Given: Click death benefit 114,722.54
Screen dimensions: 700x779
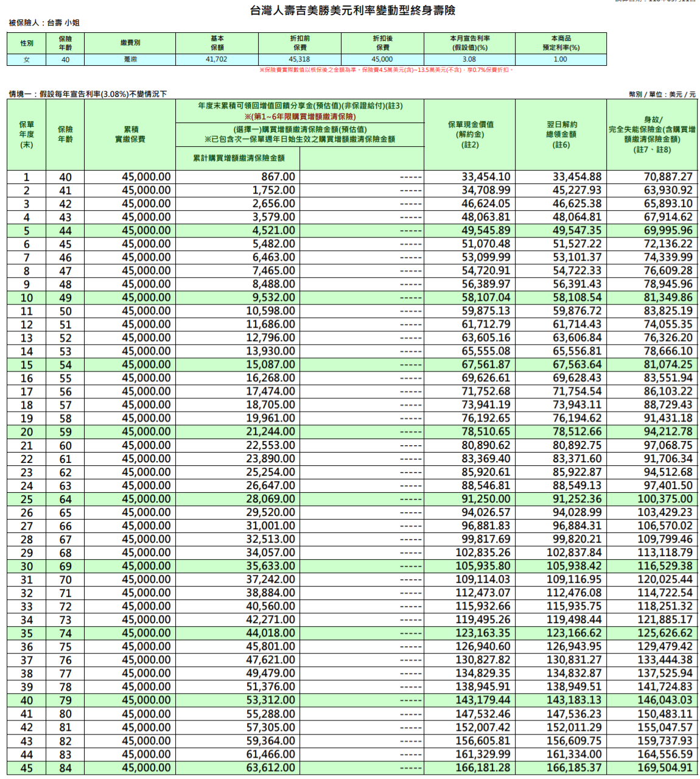Looking at the screenshot, I should coord(665,593).
